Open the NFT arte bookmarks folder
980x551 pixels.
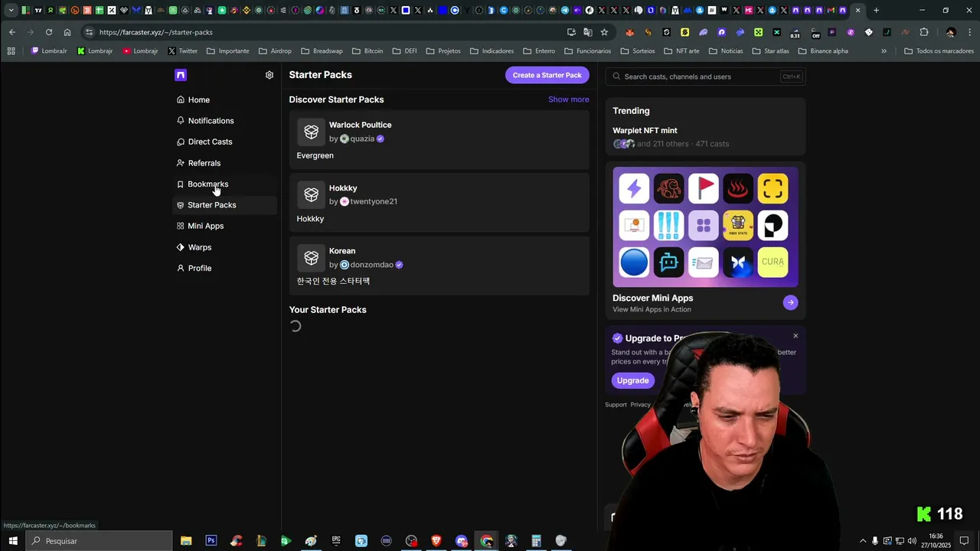pyautogui.click(x=681, y=51)
